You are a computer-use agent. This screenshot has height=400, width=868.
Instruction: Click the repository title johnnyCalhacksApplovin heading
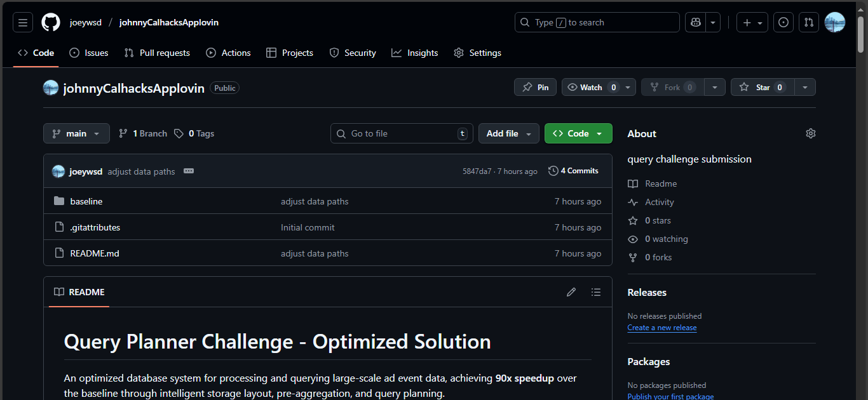pyautogui.click(x=134, y=88)
